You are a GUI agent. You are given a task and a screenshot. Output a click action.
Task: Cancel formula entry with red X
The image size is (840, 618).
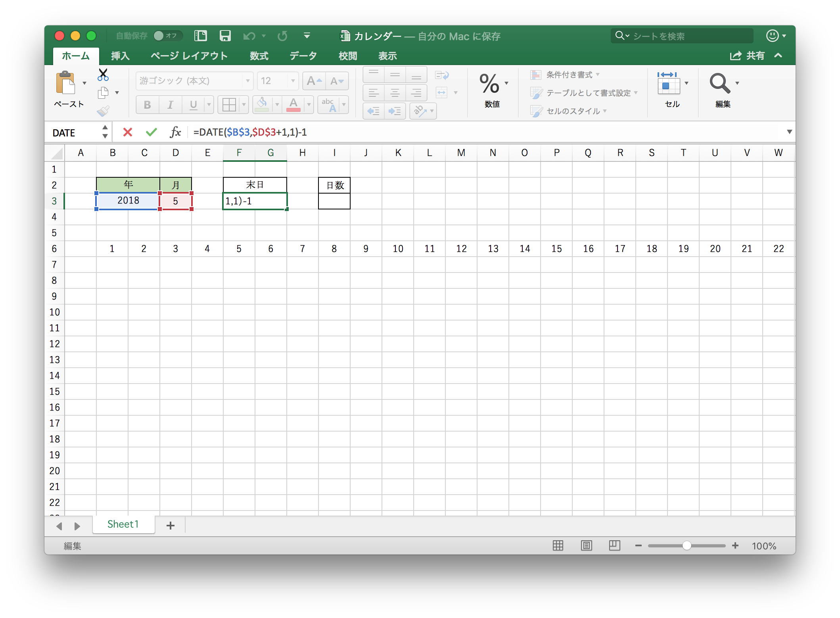[x=128, y=132]
